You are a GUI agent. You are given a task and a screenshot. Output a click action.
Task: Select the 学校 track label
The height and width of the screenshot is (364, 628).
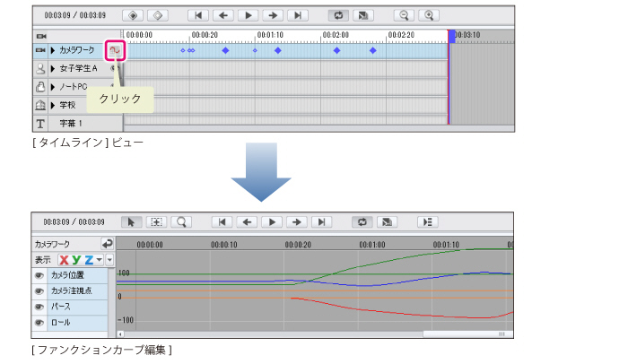[67, 105]
